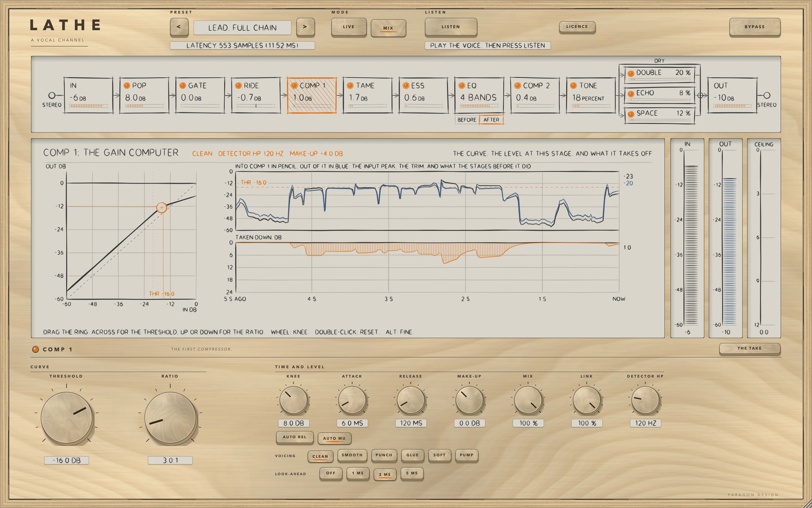Set EQ position to AFTER

tap(491, 120)
